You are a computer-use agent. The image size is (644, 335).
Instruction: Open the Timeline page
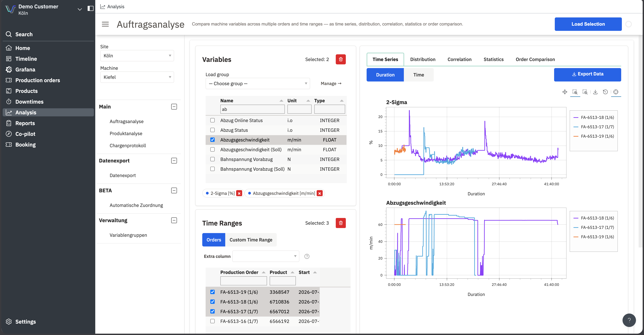pyautogui.click(x=48, y=59)
